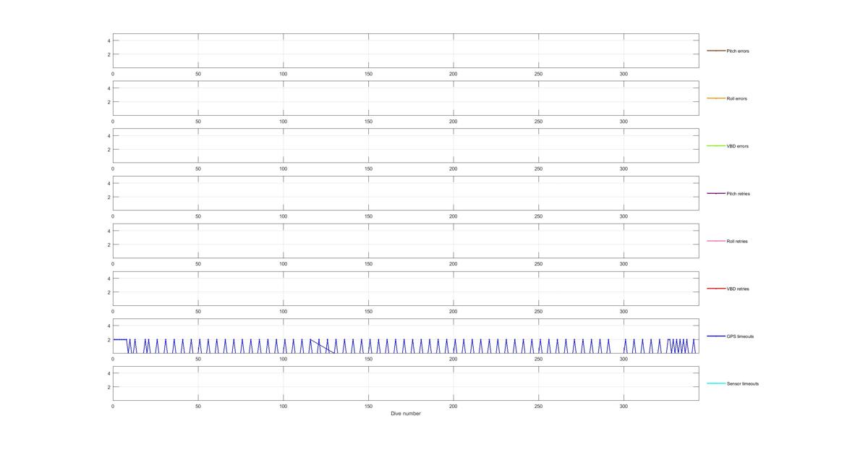
Task: Select the "Dive number" x-axis label
Action: [x=406, y=414]
